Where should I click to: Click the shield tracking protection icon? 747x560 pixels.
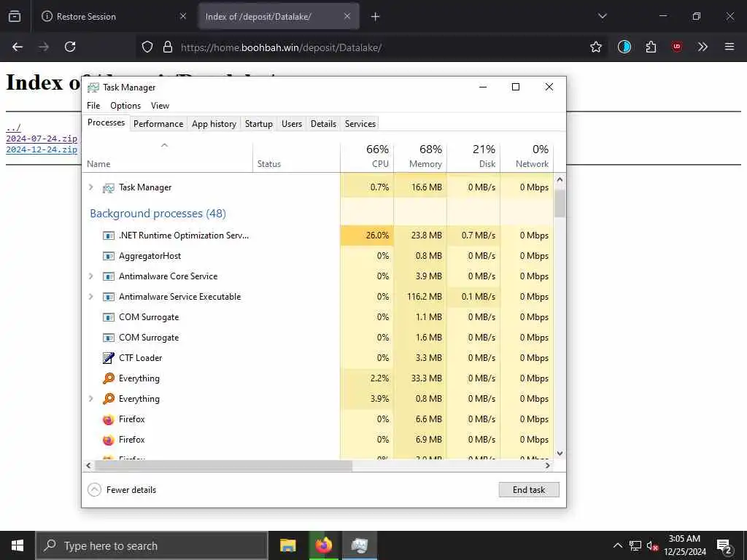tap(147, 47)
